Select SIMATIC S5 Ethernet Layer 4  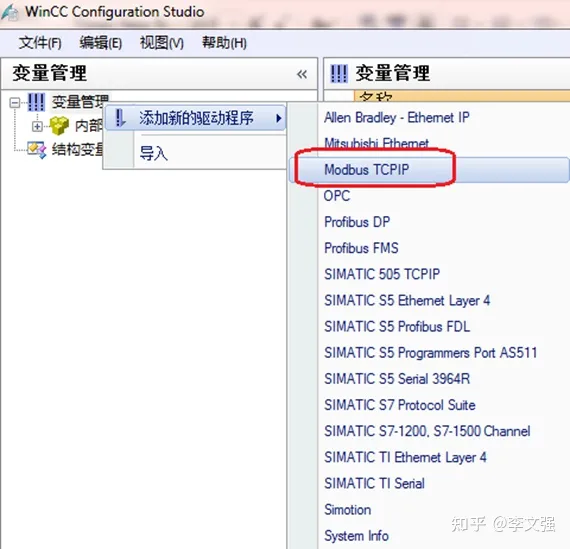[x=407, y=300]
